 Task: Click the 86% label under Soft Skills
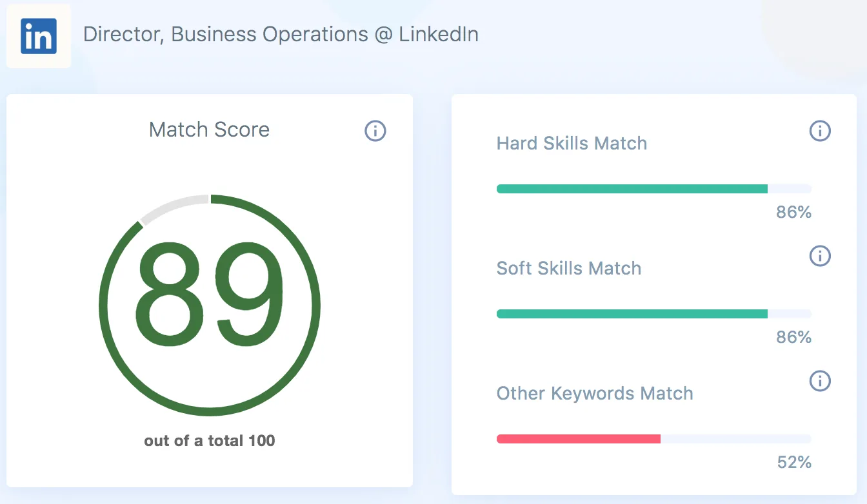click(x=793, y=337)
